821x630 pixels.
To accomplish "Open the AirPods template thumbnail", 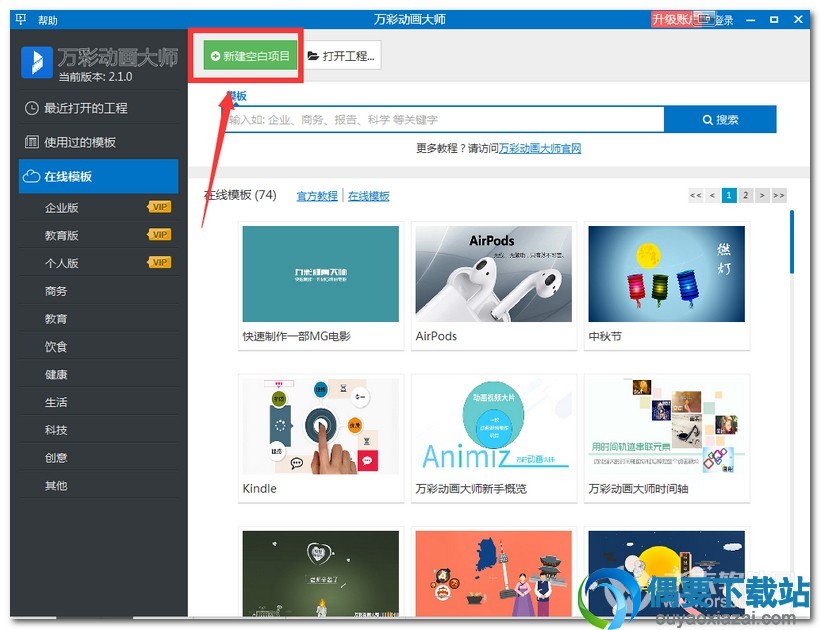I will (494, 274).
